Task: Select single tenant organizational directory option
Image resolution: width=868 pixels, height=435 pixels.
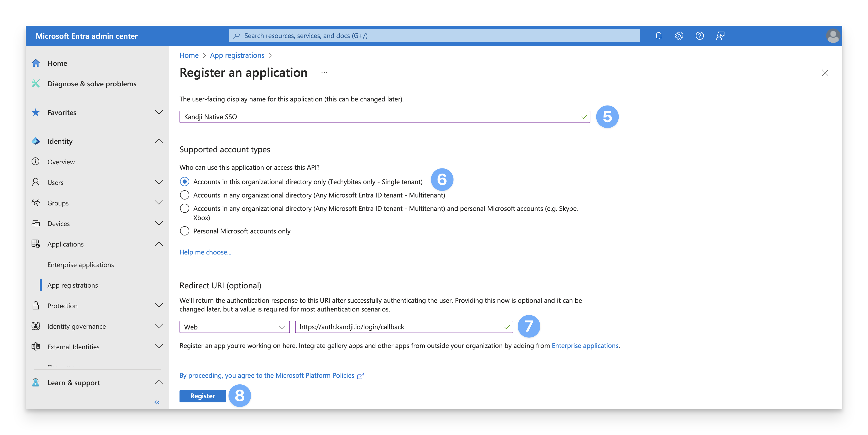Action: point(185,182)
